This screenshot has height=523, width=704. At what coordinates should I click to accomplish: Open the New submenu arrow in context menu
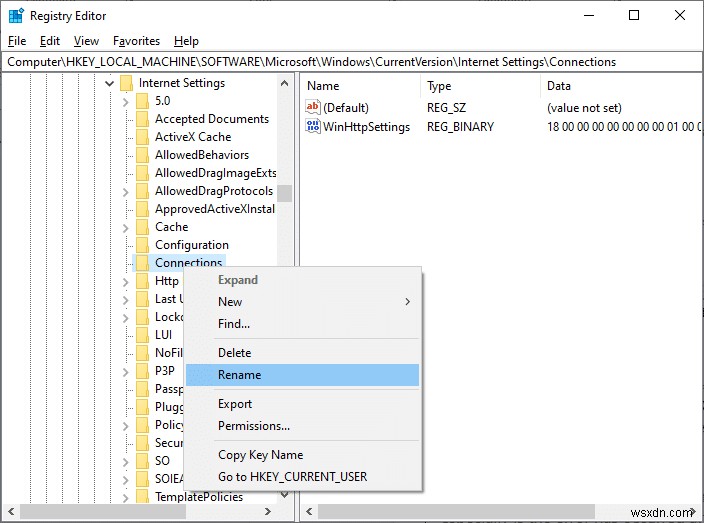click(x=407, y=302)
